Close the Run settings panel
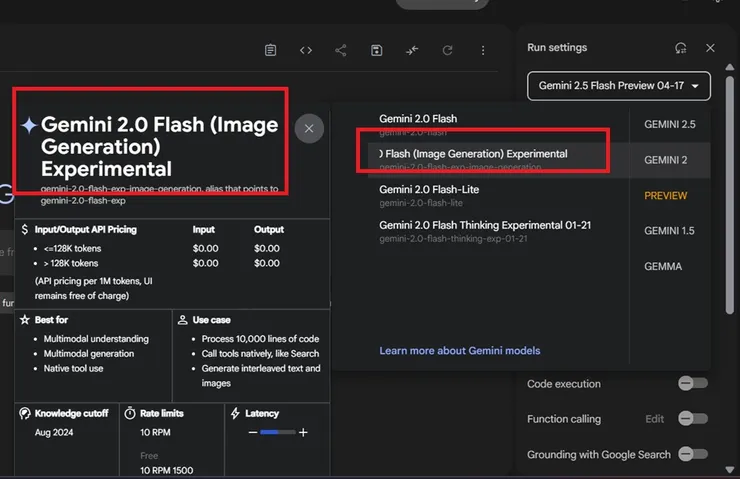Screen dimensions: 740x479 [710, 48]
